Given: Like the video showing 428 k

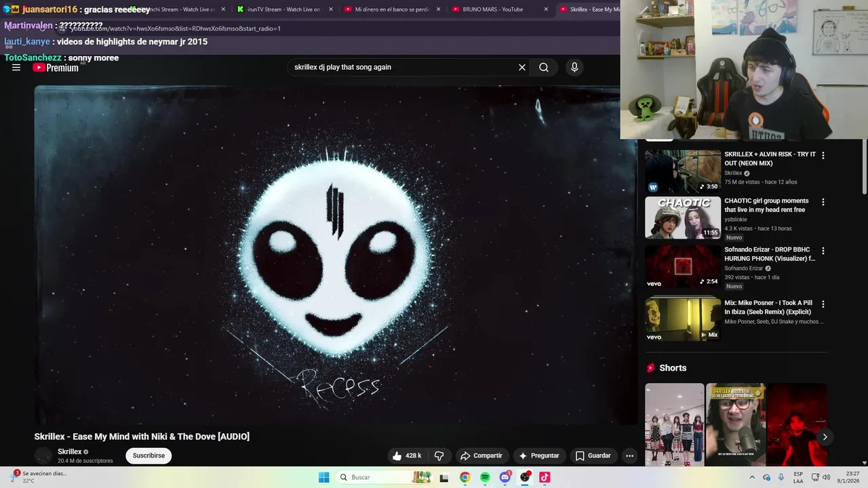Looking at the screenshot, I should 407,455.
